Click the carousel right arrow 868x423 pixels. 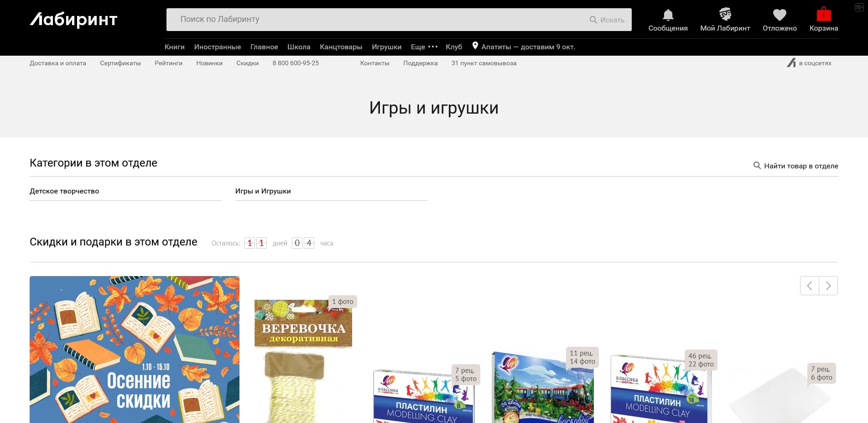coord(828,286)
